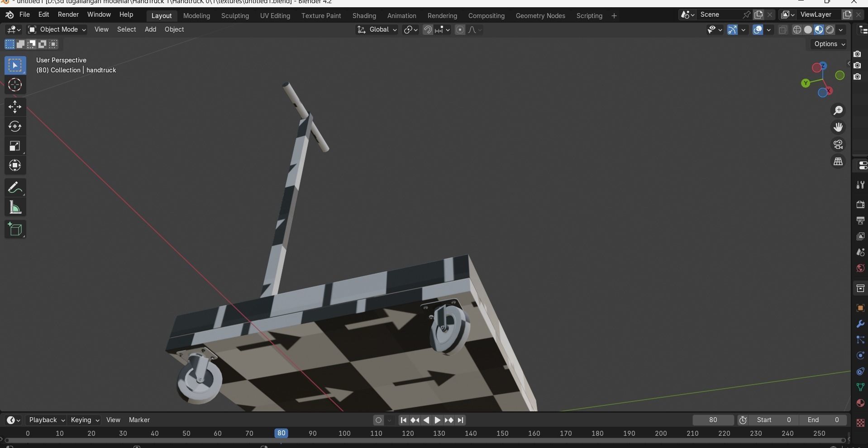Image resolution: width=868 pixels, height=448 pixels.
Task: Switch to material preview shading
Action: (x=819, y=30)
